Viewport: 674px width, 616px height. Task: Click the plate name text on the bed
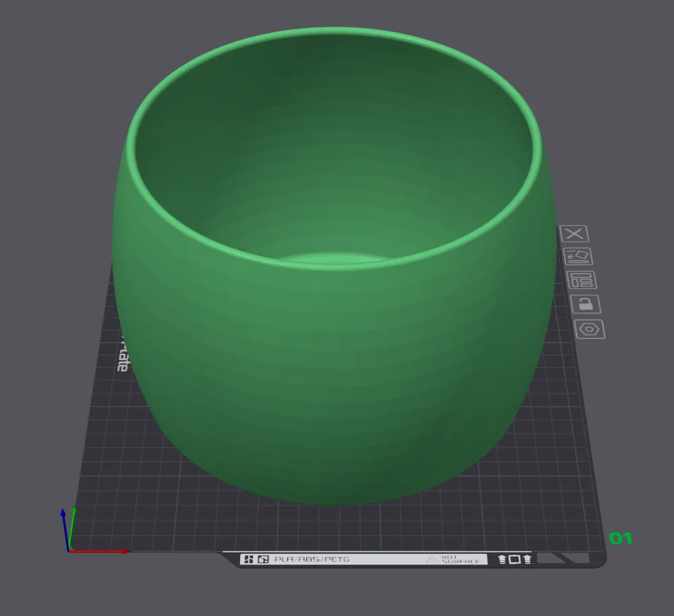tap(122, 354)
